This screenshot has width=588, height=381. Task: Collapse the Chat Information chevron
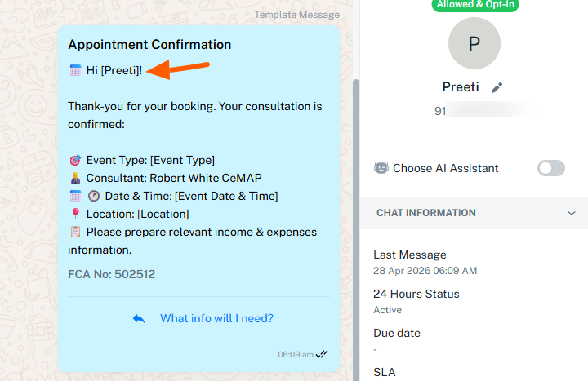coord(571,213)
